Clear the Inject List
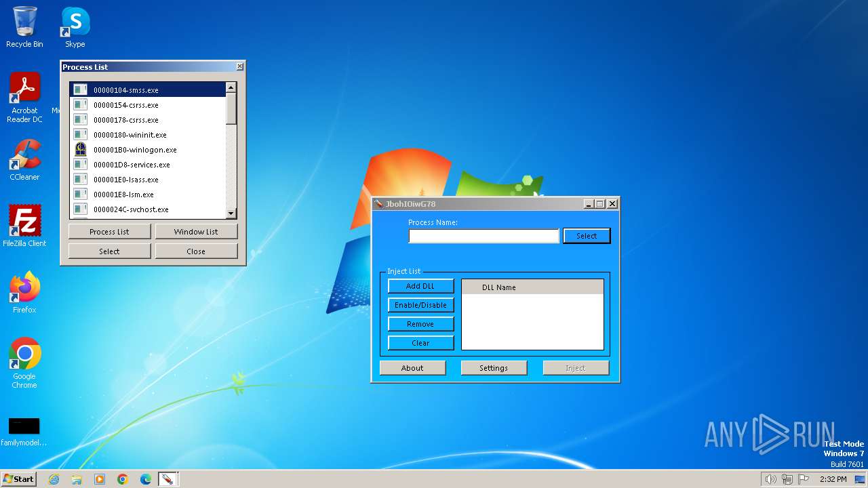 (x=420, y=343)
